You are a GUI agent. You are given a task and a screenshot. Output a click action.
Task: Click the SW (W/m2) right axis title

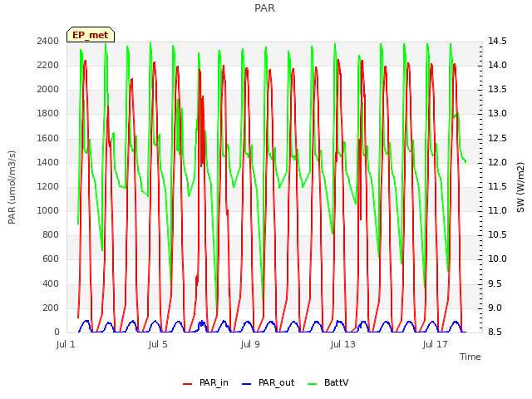[x=520, y=187]
